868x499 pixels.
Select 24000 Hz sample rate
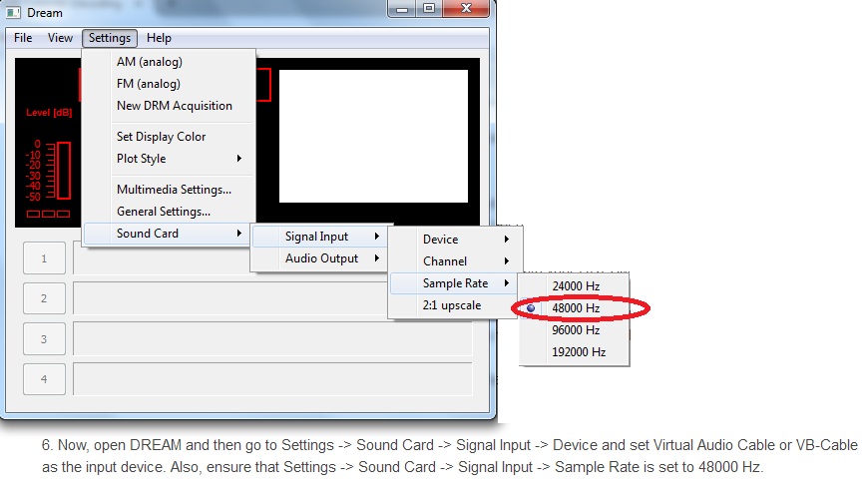point(574,285)
